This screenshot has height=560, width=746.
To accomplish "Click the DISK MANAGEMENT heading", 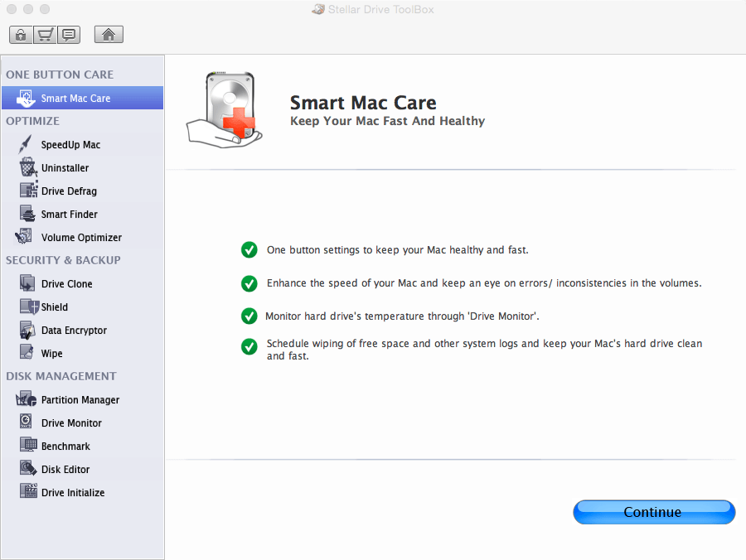I will (x=61, y=376).
